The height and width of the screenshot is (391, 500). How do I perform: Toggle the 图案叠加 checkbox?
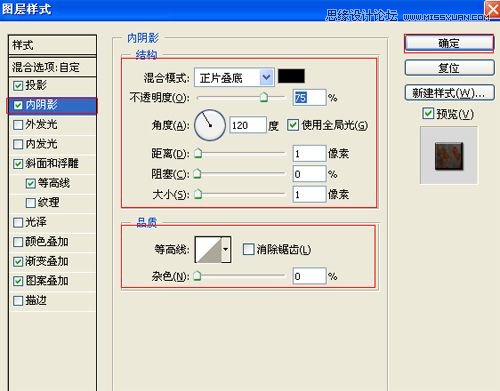18,281
